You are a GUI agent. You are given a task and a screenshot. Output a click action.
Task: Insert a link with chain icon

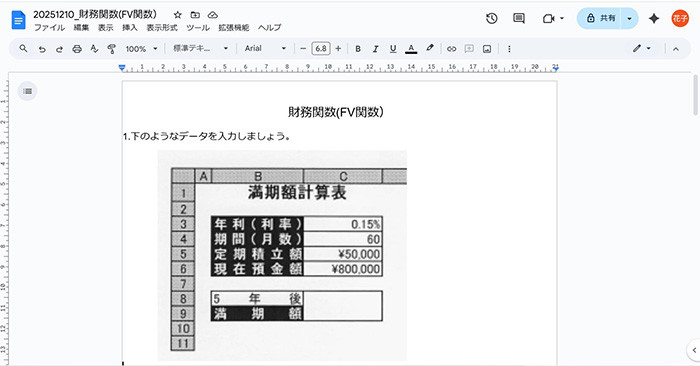[x=451, y=49]
